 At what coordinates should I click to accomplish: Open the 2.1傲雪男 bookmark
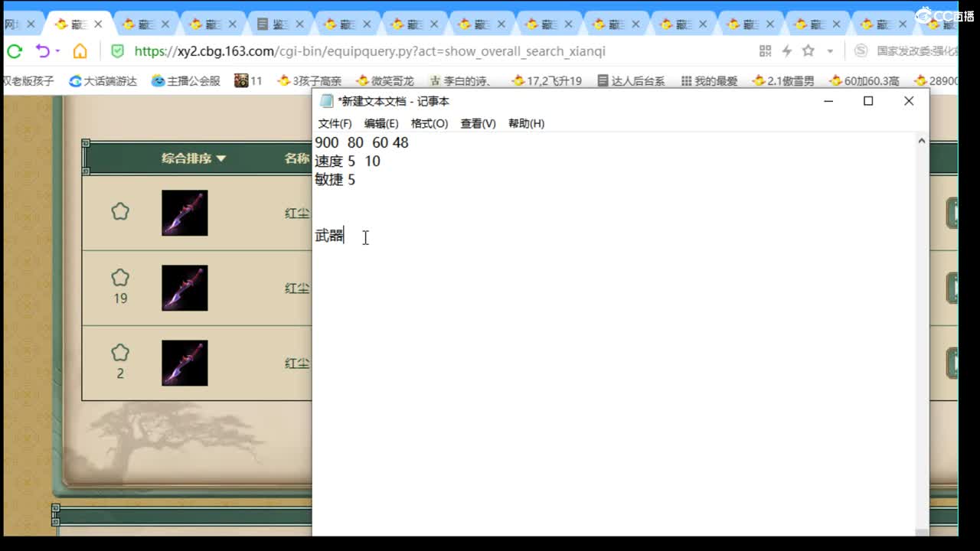pyautogui.click(x=783, y=80)
